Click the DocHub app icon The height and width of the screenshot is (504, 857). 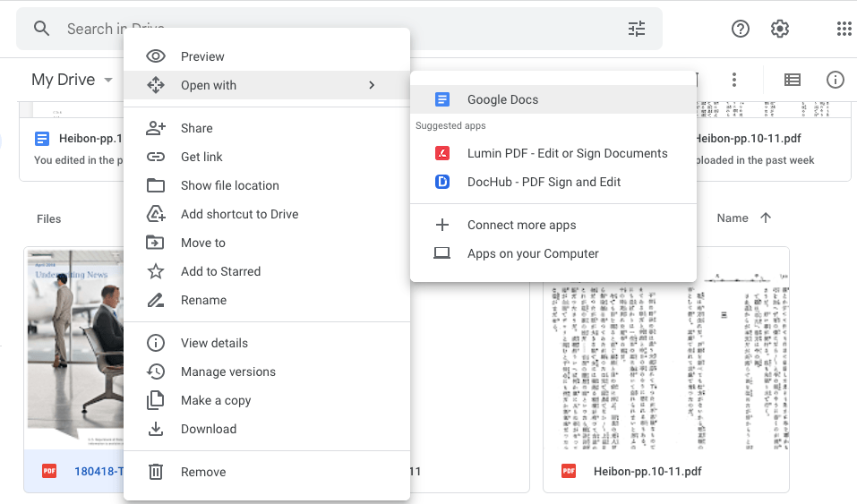coord(441,182)
